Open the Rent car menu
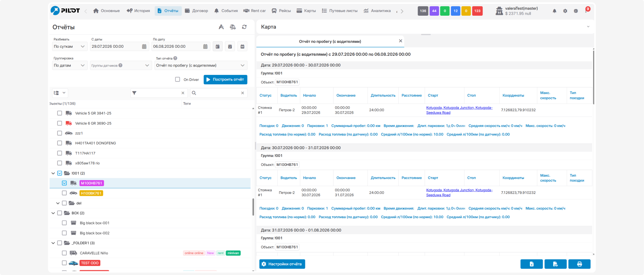644x275 pixels. pos(254,11)
